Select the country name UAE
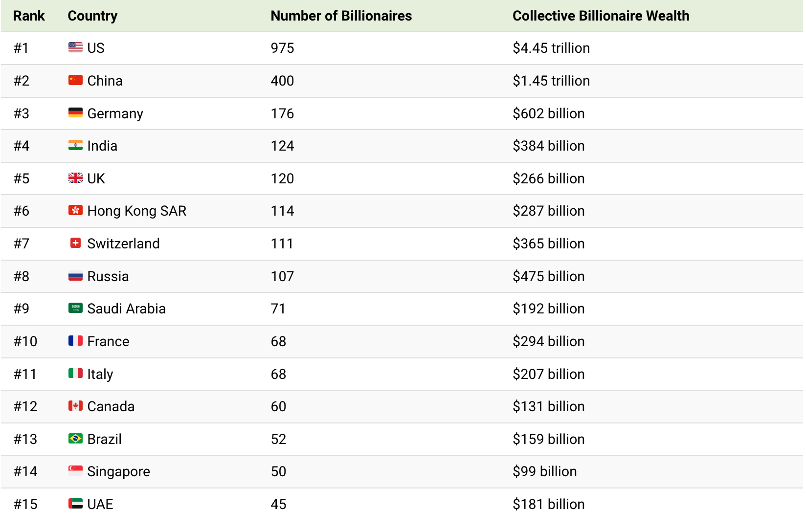 click(100, 504)
